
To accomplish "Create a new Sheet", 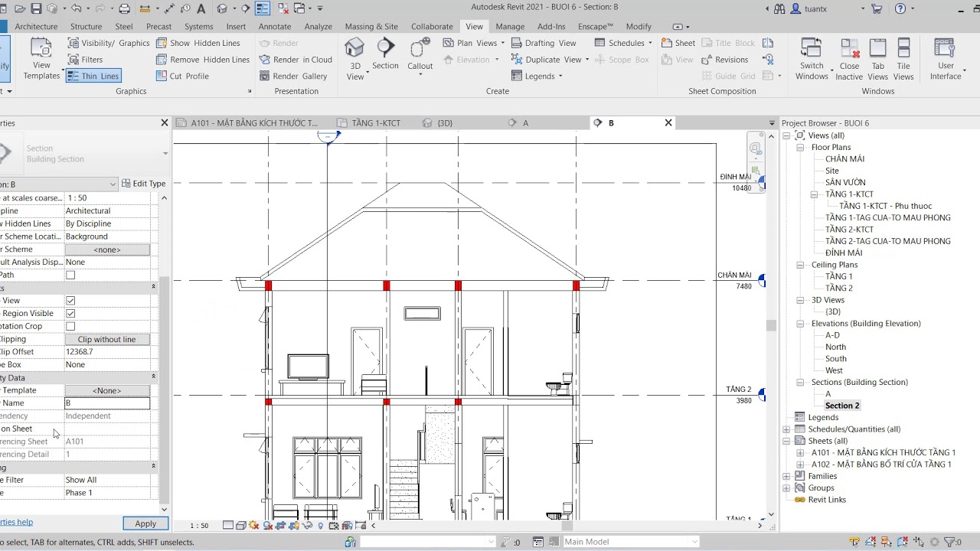I will pos(678,43).
